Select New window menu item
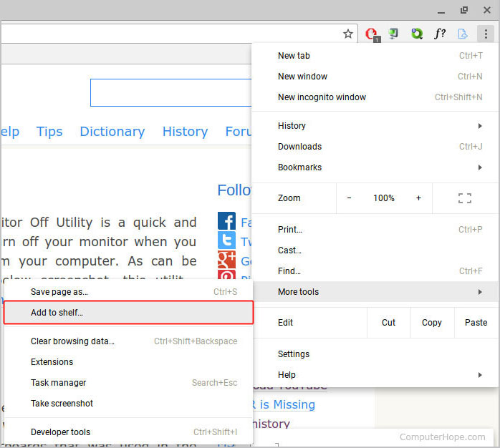This screenshot has width=500, height=448. coord(375,76)
